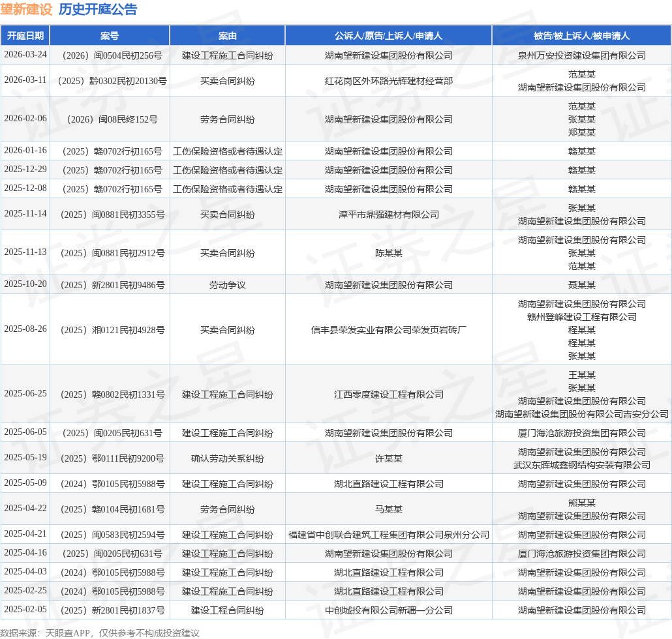Select the 案号 column header
This screenshot has height=639, width=672.
(110, 36)
